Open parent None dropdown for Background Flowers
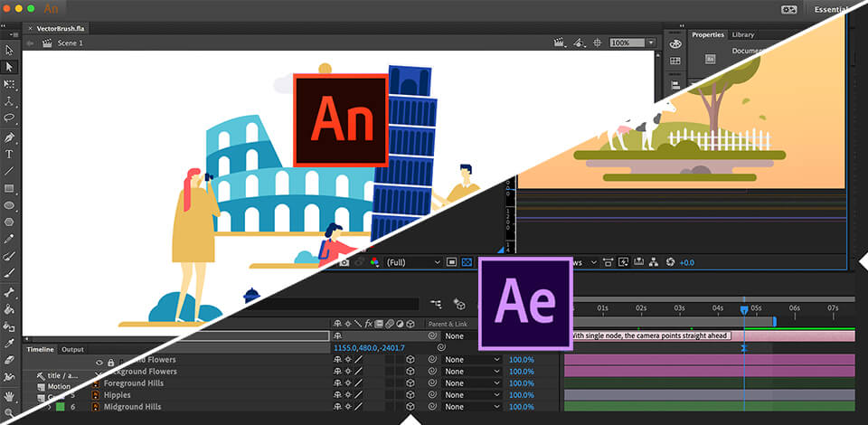Image resolution: width=868 pixels, height=425 pixels. 472,372
